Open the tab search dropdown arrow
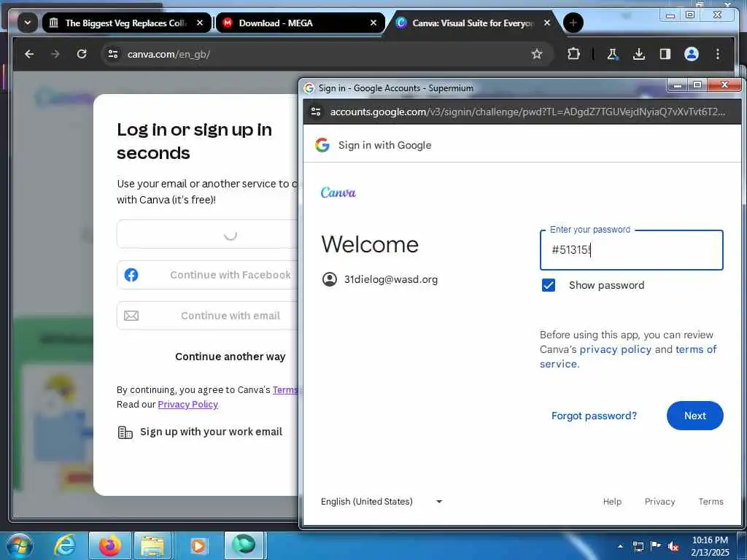The width and height of the screenshot is (747, 560). click(28, 23)
